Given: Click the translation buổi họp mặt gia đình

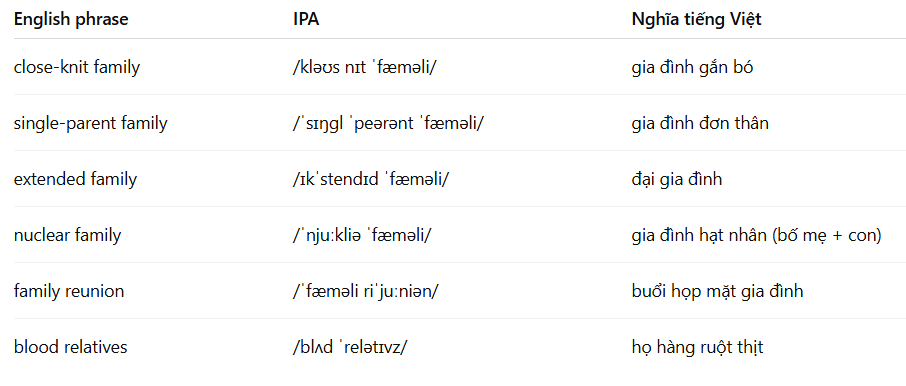Looking at the screenshot, I should [x=718, y=291].
